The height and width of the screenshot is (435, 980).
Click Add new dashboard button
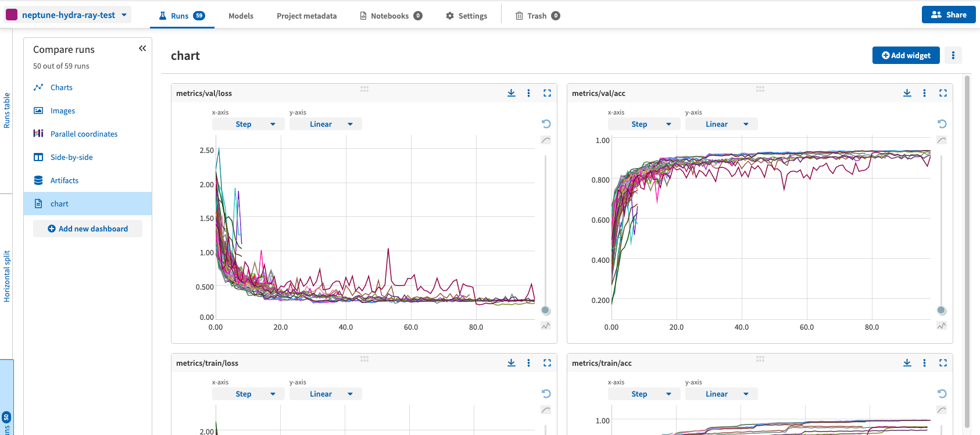[x=88, y=229]
